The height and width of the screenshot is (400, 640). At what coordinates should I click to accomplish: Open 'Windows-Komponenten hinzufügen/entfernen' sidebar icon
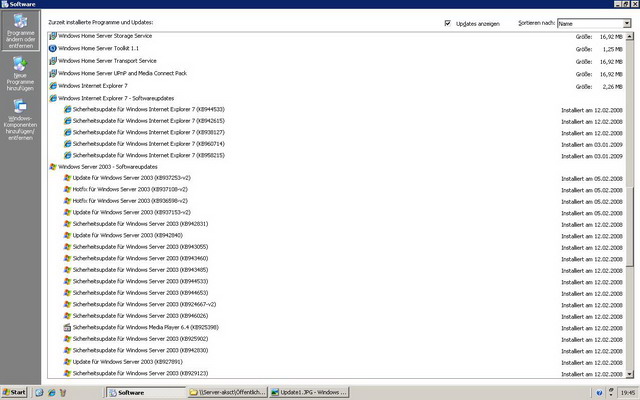[x=20, y=120]
